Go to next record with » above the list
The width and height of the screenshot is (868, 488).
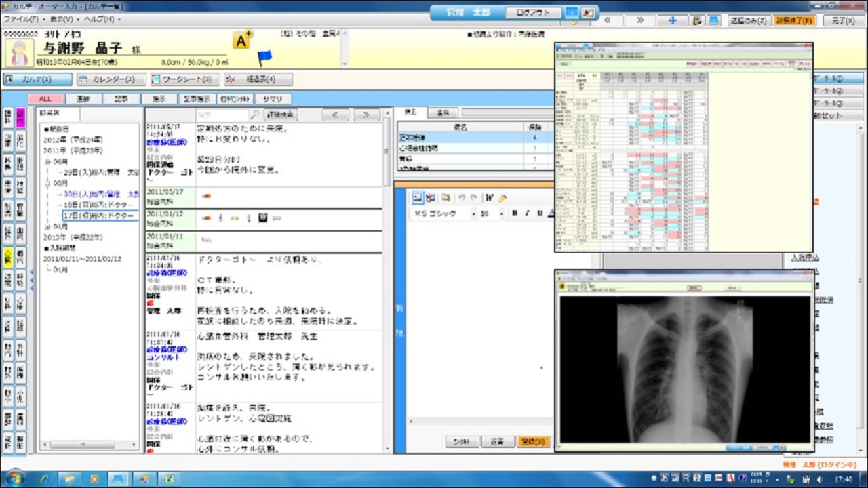366,115
